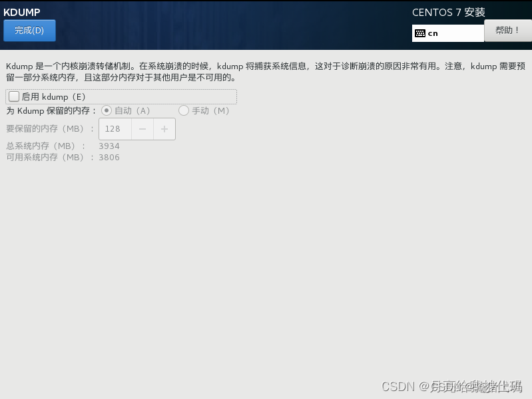Choose the 手动 (M) radio button
This screenshot has width=532, height=399.
coord(184,110)
